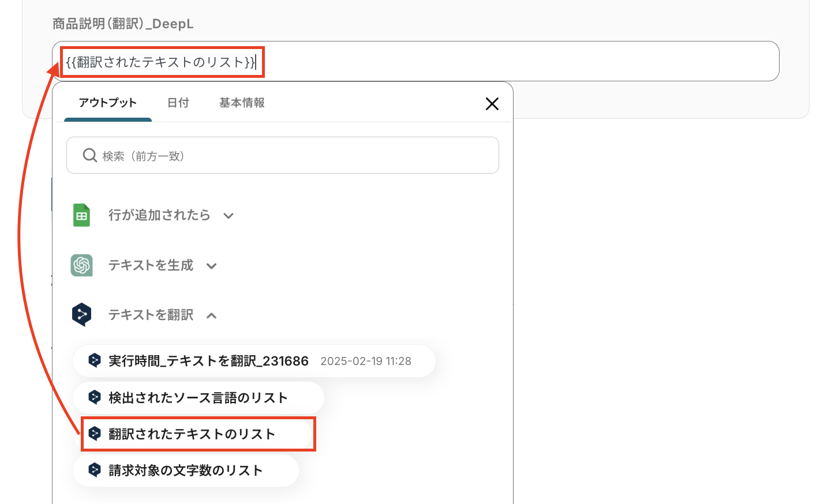Focus the 検索（前方一致）search field
824x504 pixels.
click(283, 155)
